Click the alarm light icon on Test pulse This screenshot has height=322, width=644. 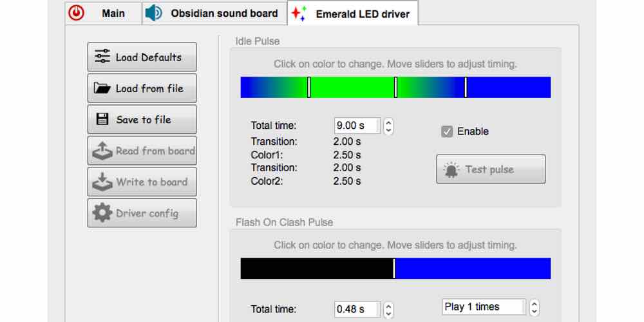pos(451,169)
